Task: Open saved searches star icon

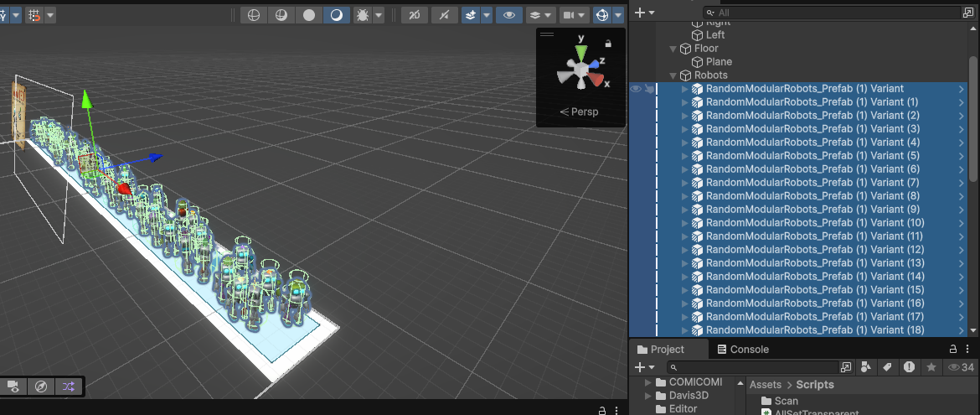Action: click(931, 367)
